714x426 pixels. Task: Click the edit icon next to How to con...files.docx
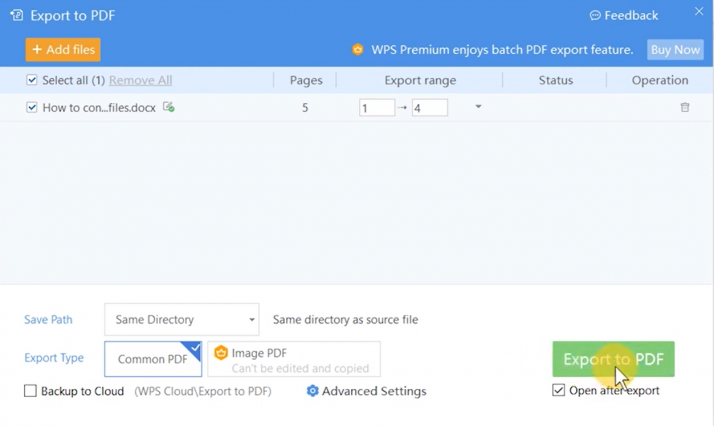point(168,107)
